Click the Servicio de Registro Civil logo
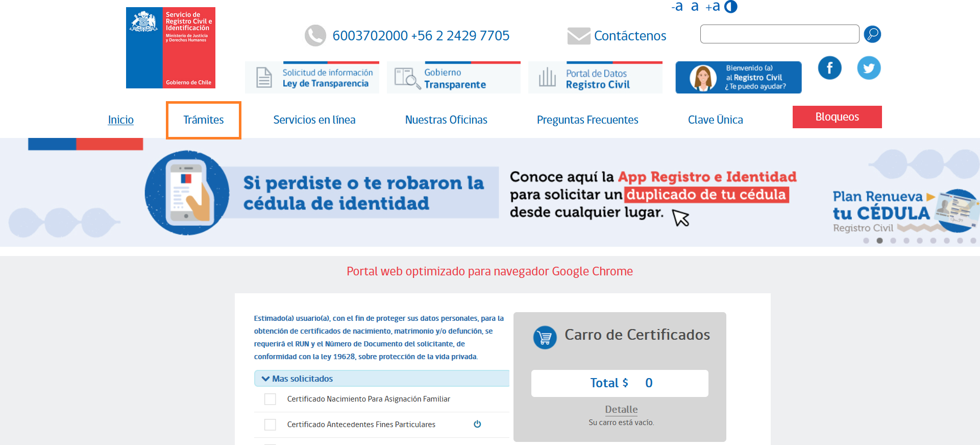 coord(170,48)
